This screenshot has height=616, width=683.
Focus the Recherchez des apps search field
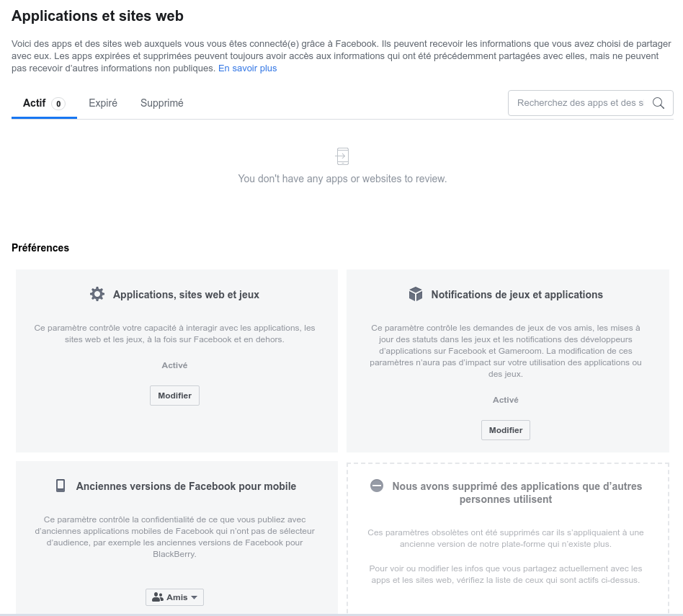[580, 103]
